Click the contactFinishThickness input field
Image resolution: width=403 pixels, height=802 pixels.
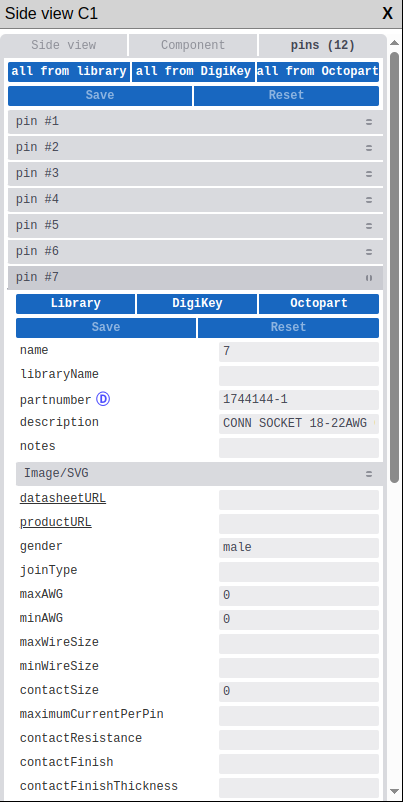tap(299, 788)
